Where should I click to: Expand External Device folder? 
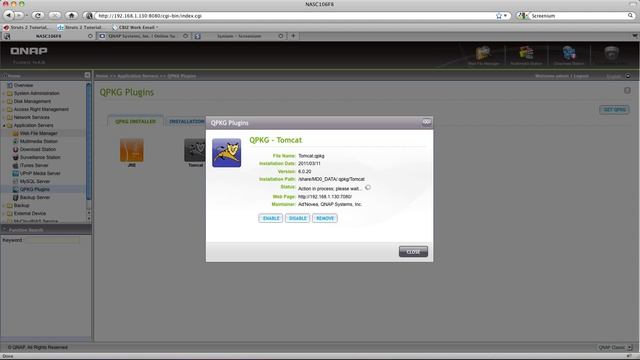click(4, 213)
